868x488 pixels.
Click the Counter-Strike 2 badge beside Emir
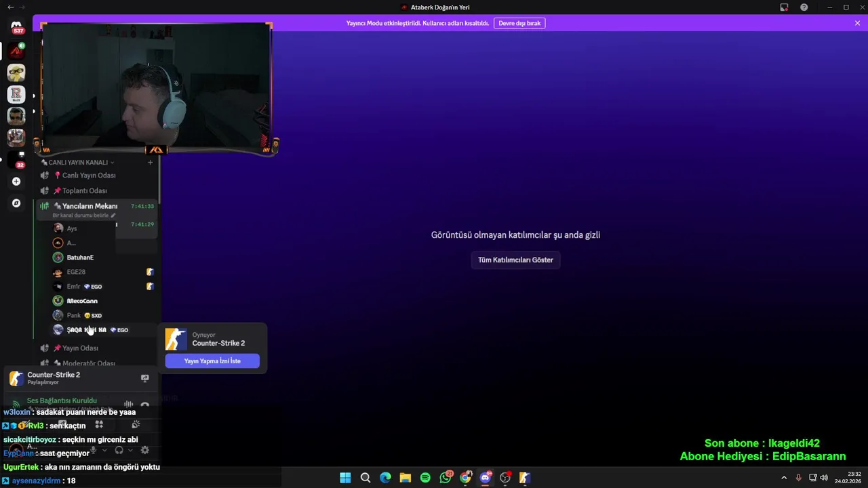click(x=150, y=286)
